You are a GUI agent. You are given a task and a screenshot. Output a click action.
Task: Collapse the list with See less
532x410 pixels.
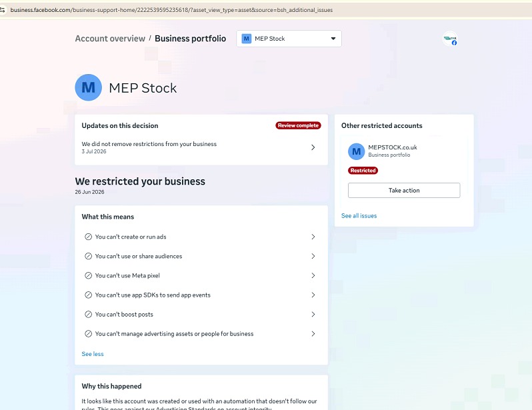[93, 354]
